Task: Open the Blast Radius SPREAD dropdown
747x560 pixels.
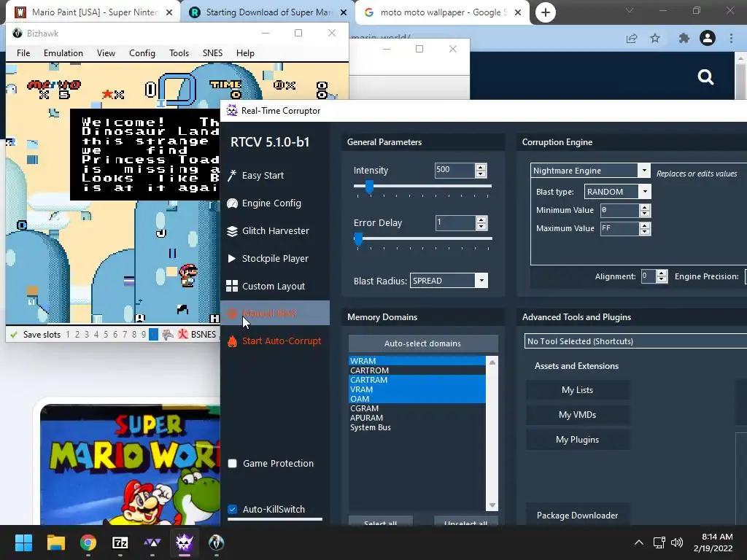Action: click(x=481, y=281)
